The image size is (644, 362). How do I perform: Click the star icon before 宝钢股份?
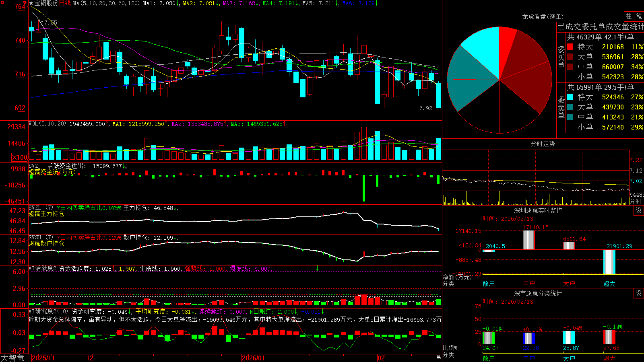(x=31, y=3)
